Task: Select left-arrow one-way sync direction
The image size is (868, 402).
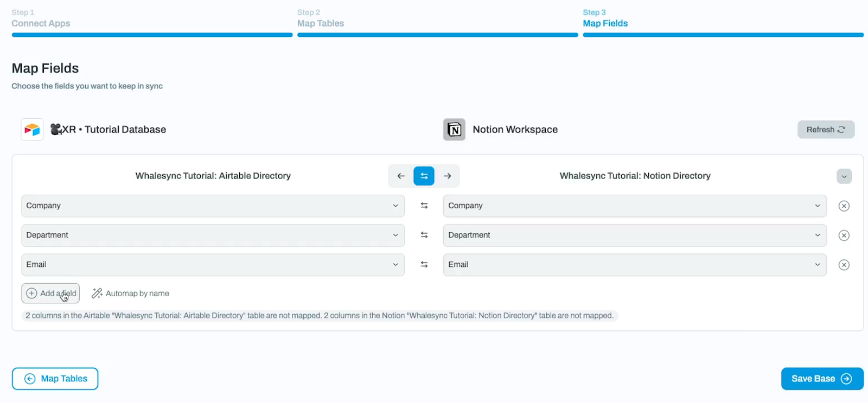Action: tap(401, 176)
